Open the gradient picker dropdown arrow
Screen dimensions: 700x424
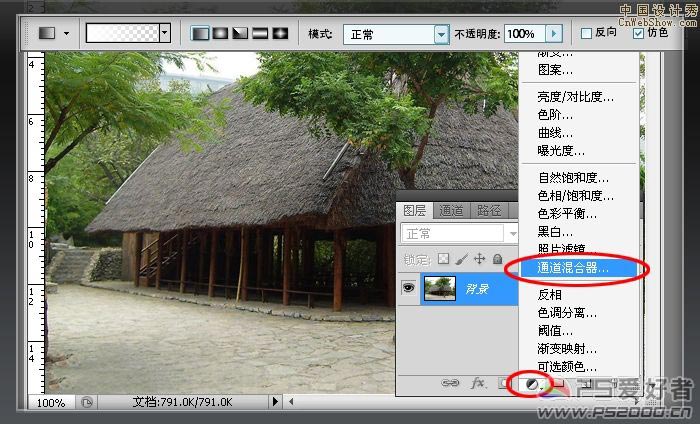pyautogui.click(x=165, y=33)
